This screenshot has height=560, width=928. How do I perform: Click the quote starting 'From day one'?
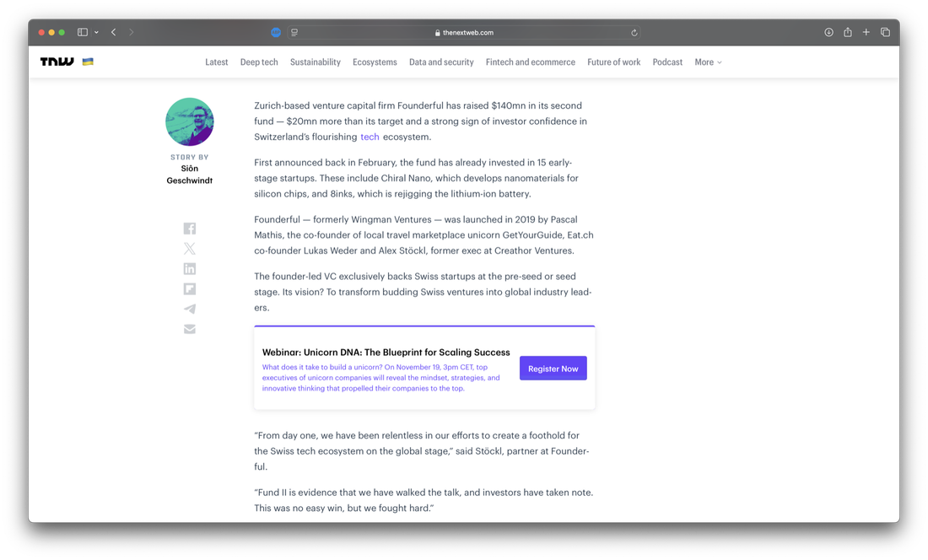pos(421,450)
